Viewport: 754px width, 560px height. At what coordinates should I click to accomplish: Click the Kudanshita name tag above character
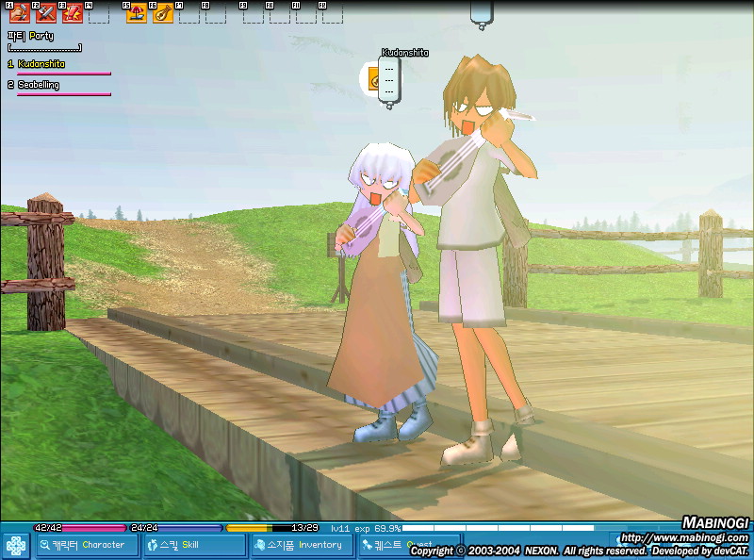[405, 53]
